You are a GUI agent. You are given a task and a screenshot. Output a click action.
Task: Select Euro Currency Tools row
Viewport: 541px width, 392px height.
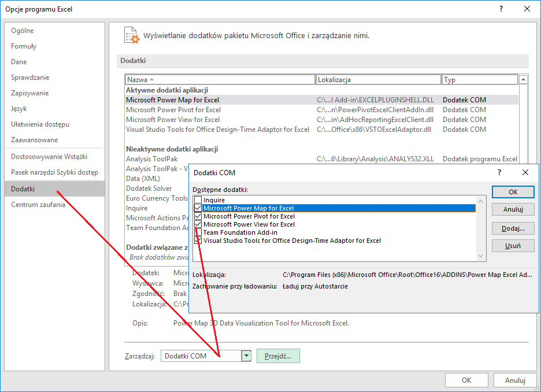pos(157,198)
